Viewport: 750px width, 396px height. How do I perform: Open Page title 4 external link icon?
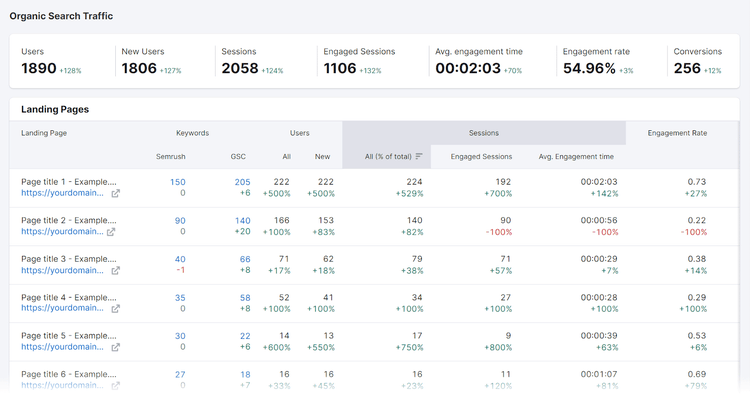(x=115, y=309)
